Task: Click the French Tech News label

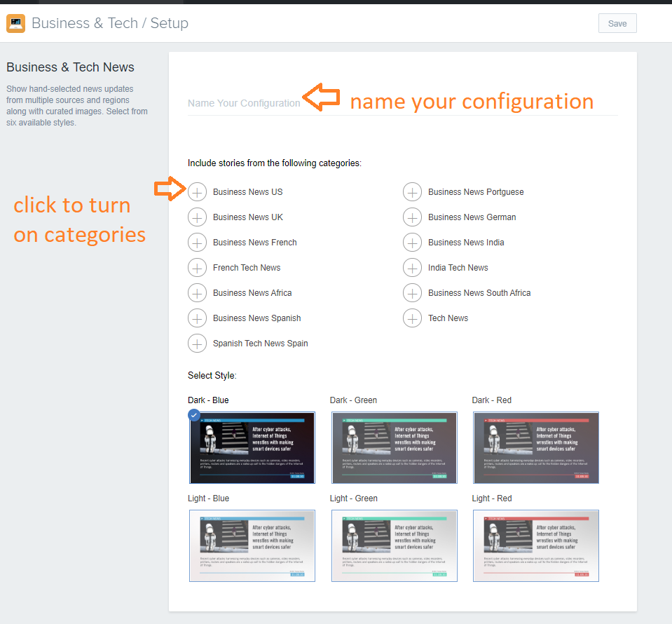Action: pyautogui.click(x=247, y=268)
